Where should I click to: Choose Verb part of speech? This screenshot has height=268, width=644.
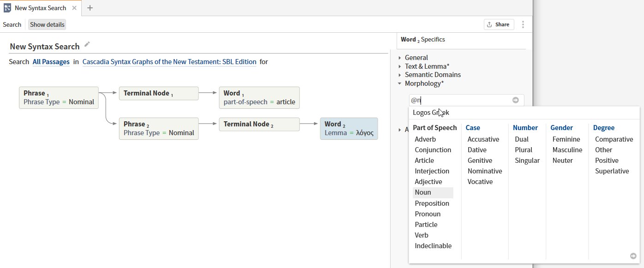(x=421, y=235)
